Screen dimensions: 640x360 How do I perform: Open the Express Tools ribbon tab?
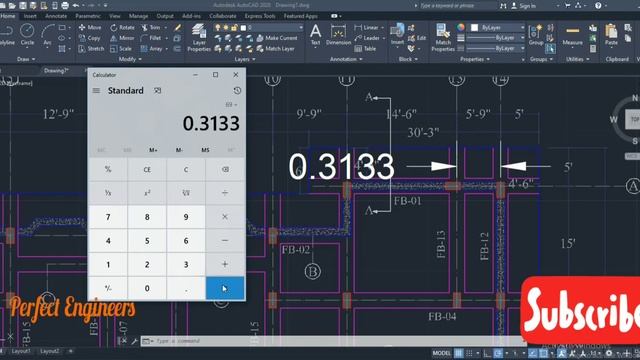(260, 16)
